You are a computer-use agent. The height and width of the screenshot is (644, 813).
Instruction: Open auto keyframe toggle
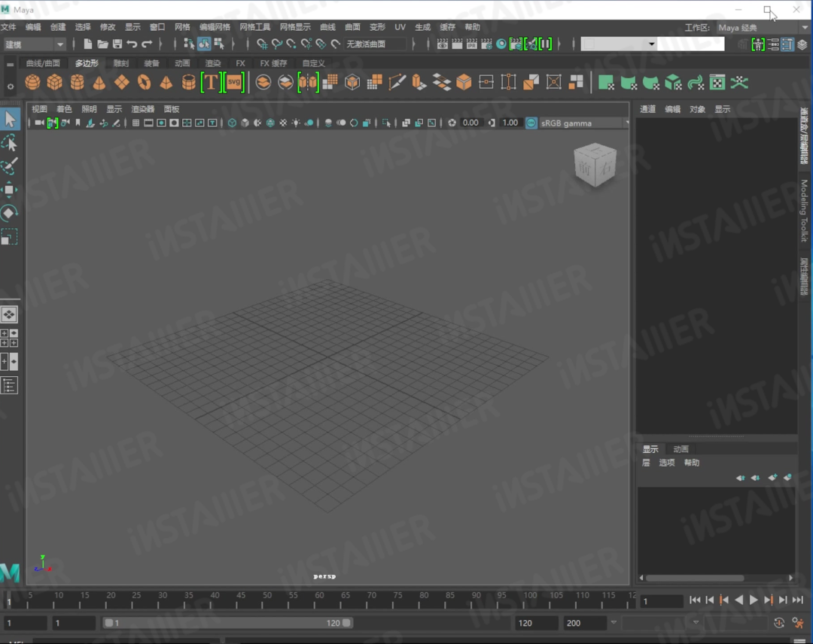(779, 623)
